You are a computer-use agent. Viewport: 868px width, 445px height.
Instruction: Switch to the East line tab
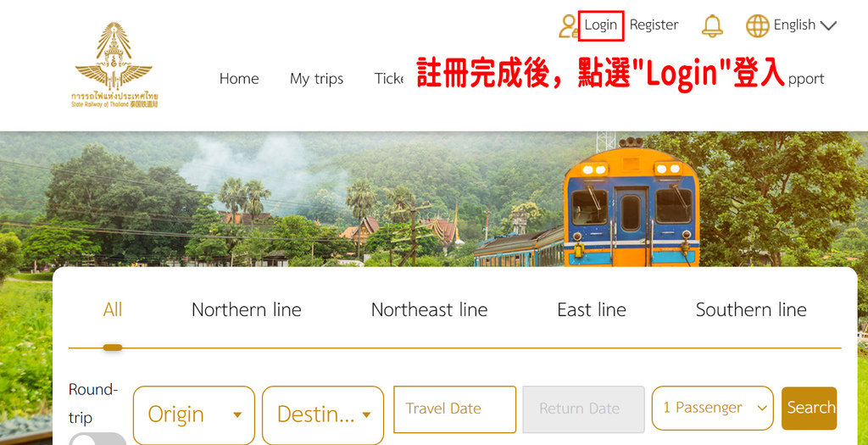[x=591, y=309]
